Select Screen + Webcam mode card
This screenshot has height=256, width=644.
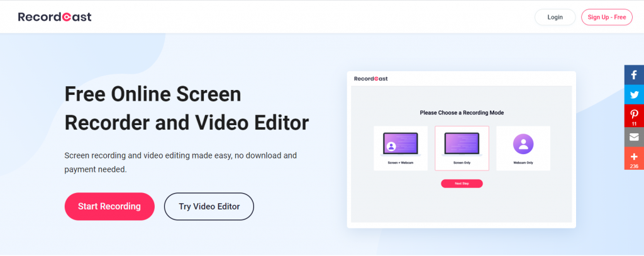click(x=401, y=148)
